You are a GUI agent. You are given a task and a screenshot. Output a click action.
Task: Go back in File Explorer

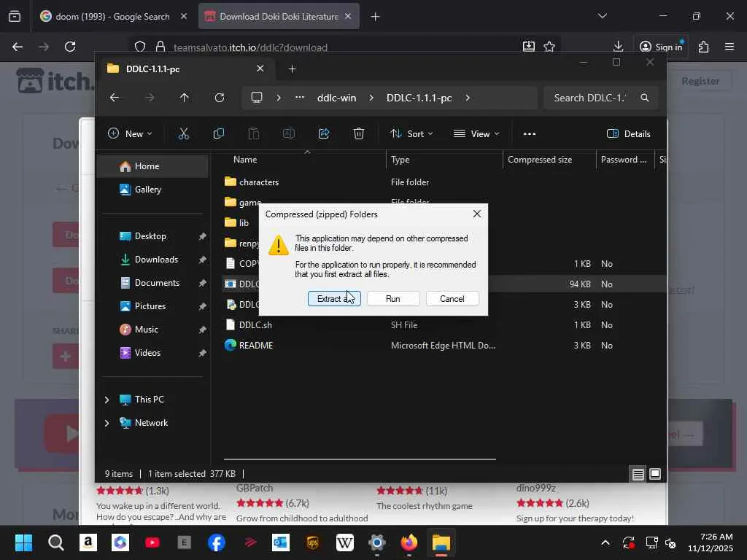115,98
